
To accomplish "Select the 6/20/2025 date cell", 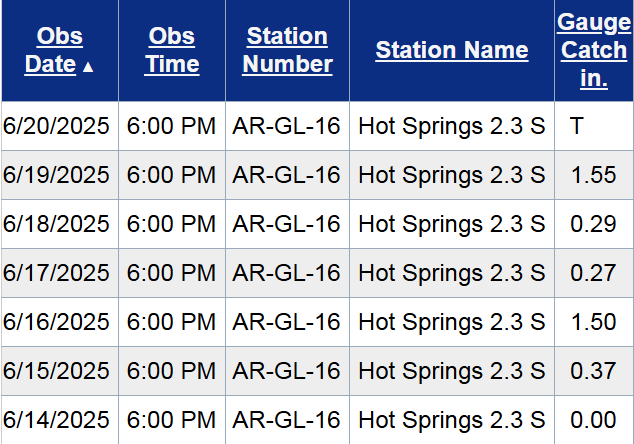I will [56, 126].
